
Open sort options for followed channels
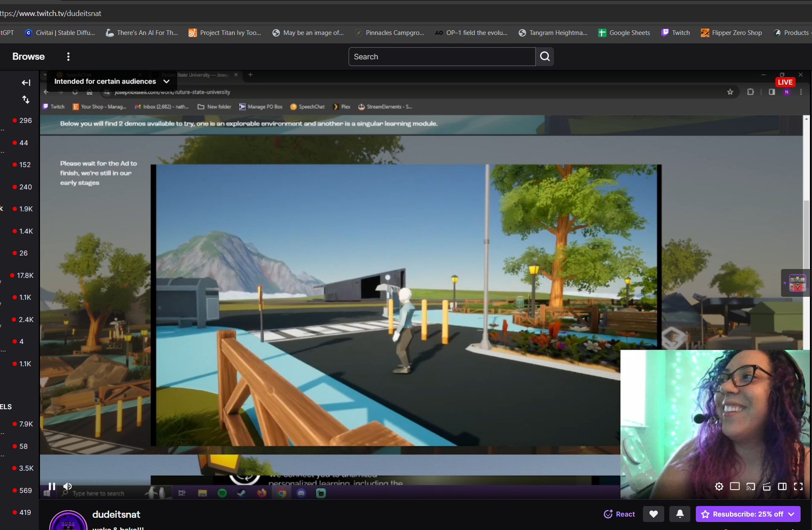(26, 100)
